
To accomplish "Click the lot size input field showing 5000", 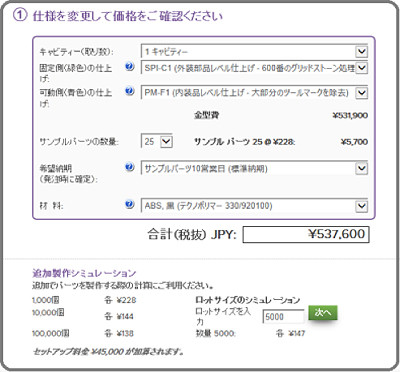I will (283, 317).
